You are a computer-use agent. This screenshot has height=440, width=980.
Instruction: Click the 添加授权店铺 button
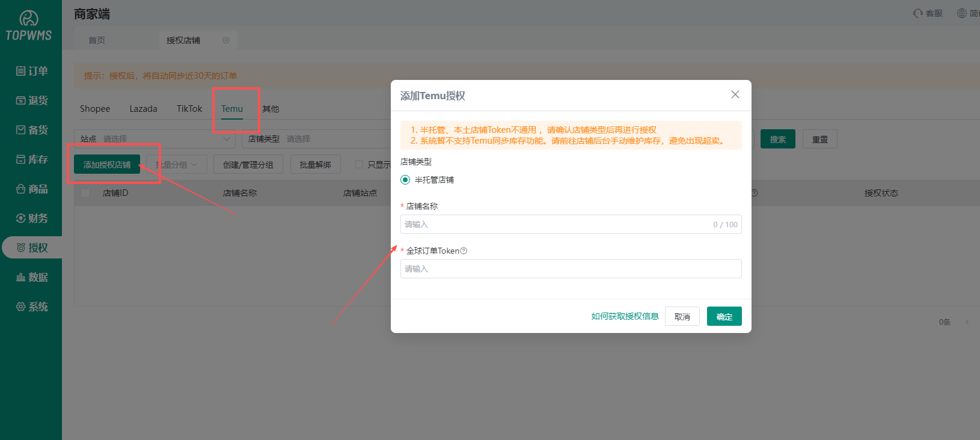pyautogui.click(x=107, y=165)
